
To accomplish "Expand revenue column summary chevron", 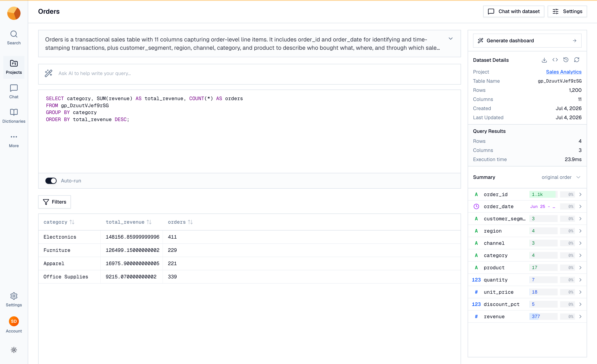I will (x=580, y=317).
